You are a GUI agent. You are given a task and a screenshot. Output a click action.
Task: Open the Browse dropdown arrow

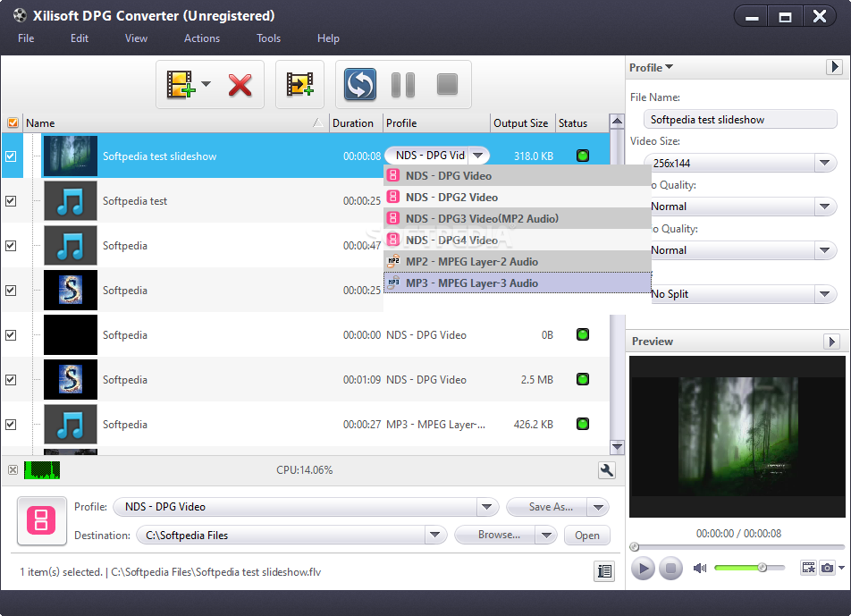point(546,536)
